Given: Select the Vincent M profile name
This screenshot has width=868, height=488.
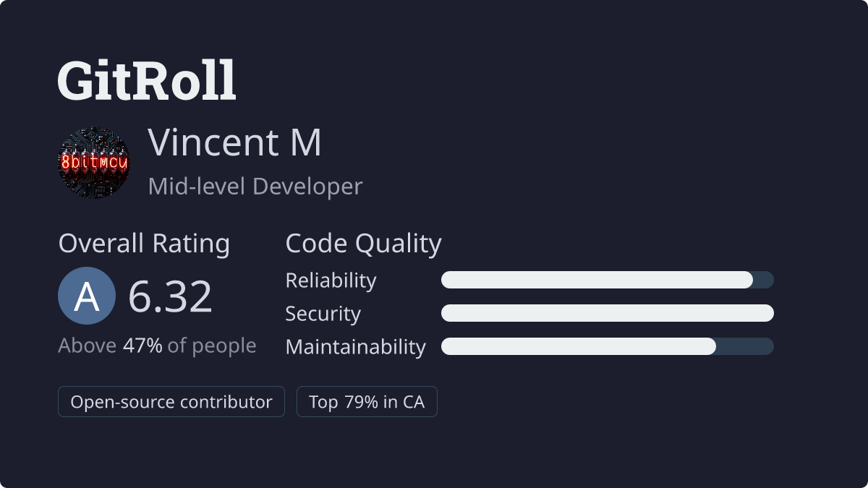Looking at the screenshot, I should (x=235, y=142).
